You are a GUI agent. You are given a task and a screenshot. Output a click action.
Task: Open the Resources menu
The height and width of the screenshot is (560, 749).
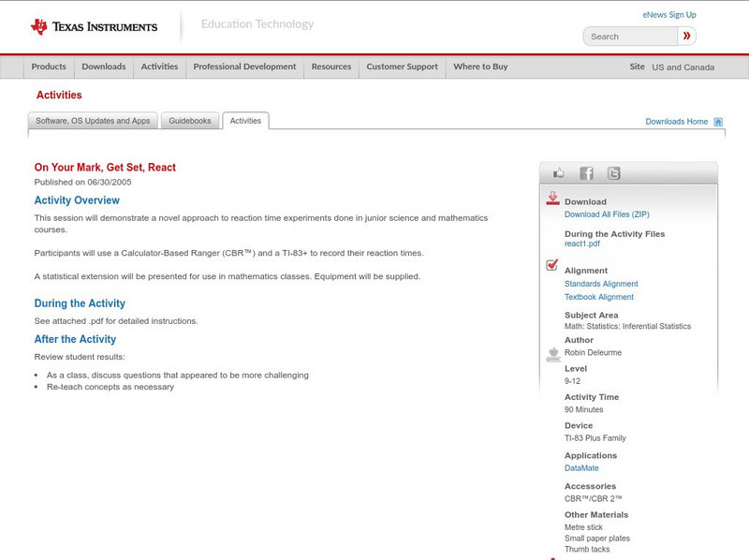tap(331, 66)
